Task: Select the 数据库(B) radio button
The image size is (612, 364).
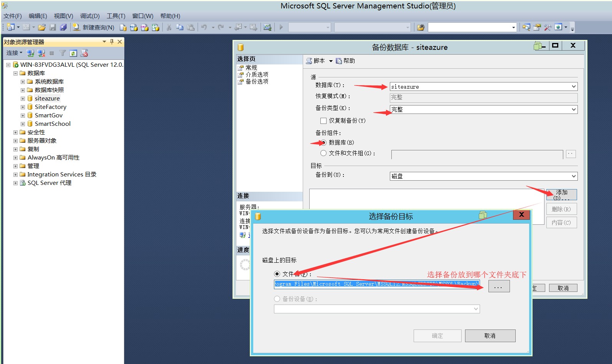Action: pyautogui.click(x=323, y=142)
